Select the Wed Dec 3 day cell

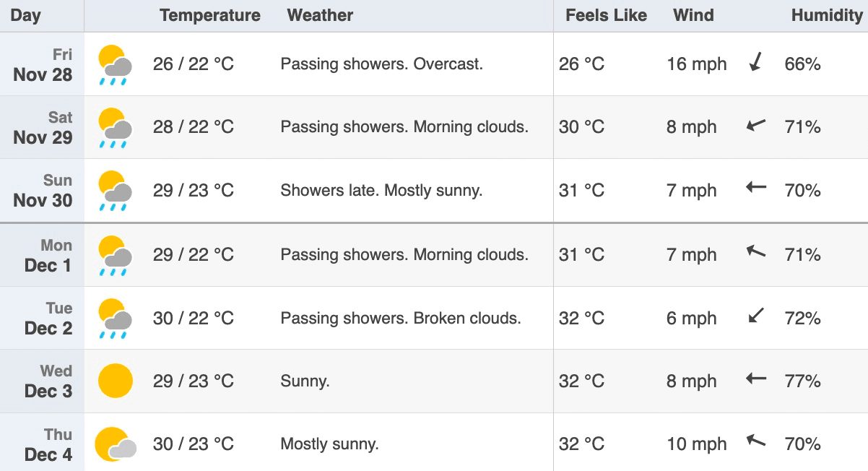[42, 381]
